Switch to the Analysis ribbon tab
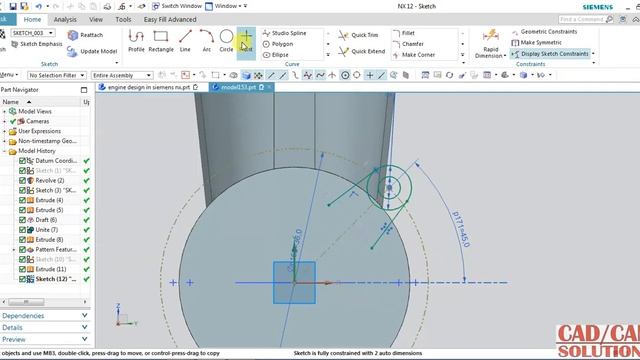 [65, 19]
